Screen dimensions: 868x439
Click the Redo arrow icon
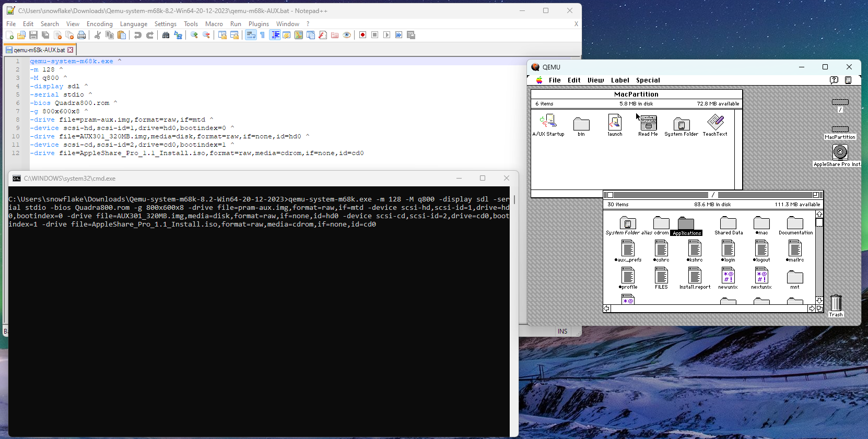click(150, 35)
